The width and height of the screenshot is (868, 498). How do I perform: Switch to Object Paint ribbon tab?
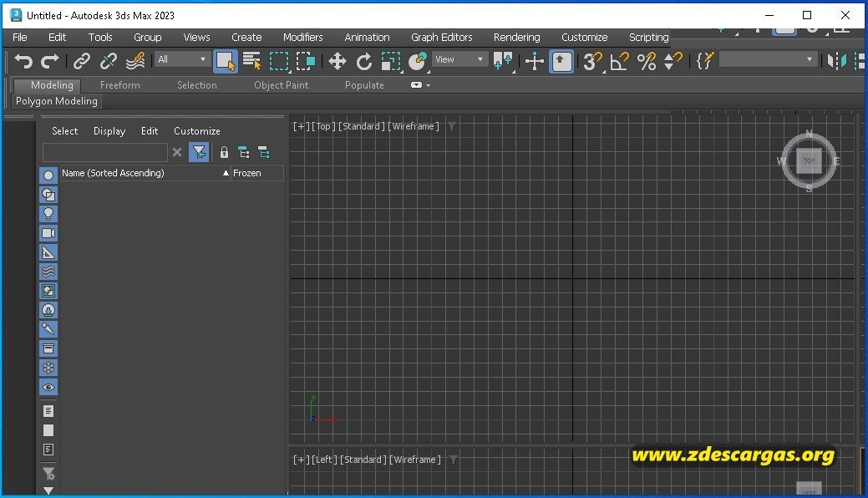[282, 85]
